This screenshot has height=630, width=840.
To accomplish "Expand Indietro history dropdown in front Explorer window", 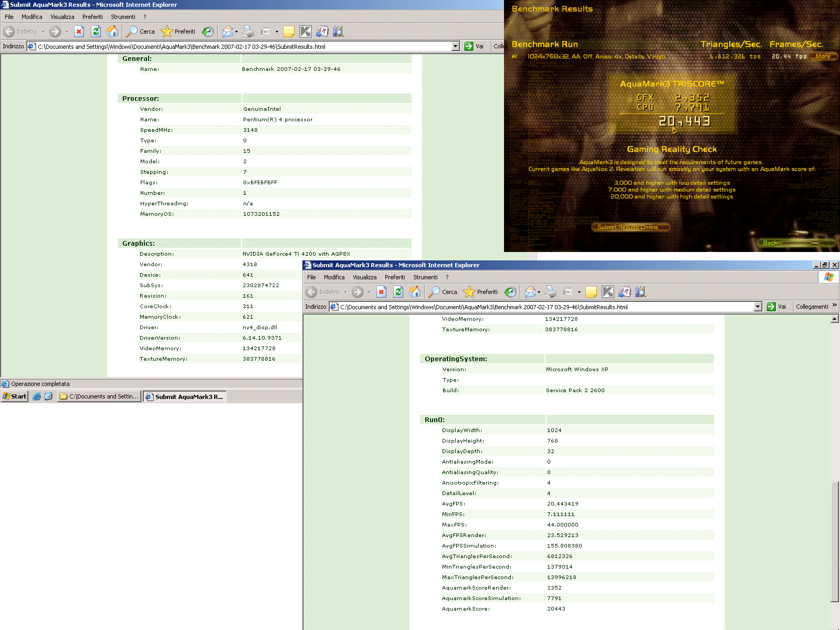I will [x=345, y=292].
